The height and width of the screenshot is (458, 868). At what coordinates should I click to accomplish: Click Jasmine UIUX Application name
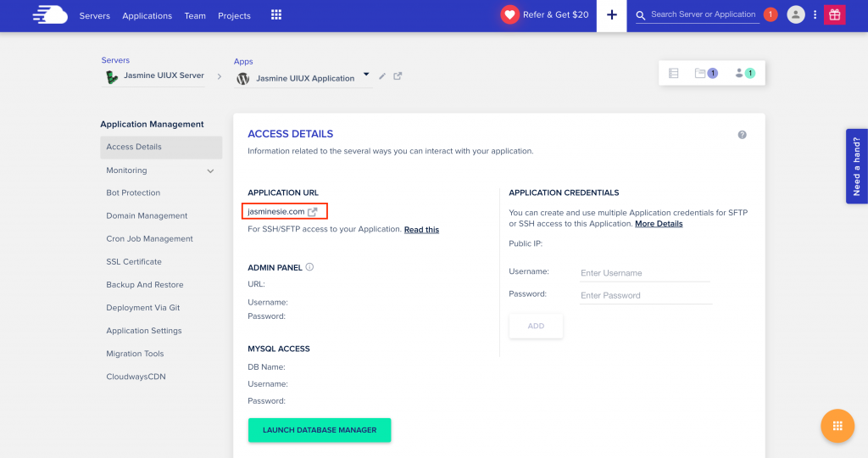pos(305,79)
